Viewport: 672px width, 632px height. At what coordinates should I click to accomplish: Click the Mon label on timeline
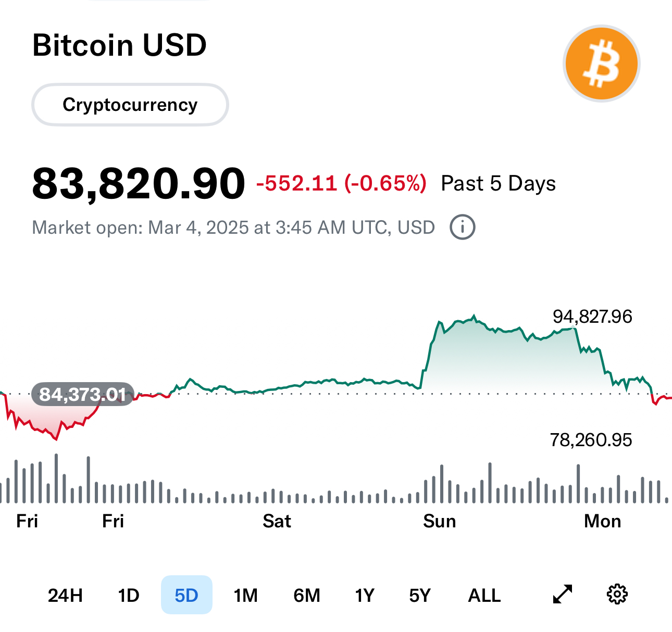click(x=602, y=521)
